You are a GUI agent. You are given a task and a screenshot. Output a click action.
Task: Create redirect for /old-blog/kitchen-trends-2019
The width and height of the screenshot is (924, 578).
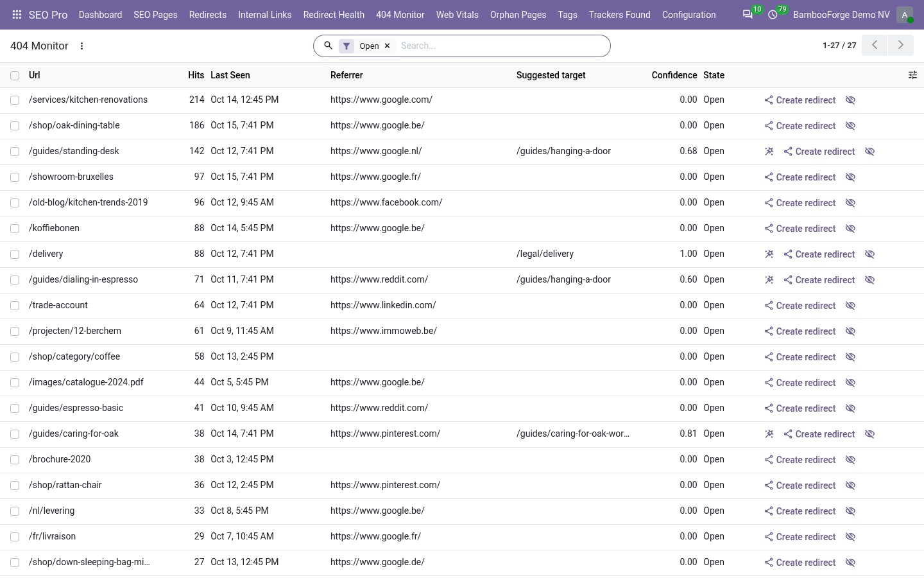coord(800,203)
